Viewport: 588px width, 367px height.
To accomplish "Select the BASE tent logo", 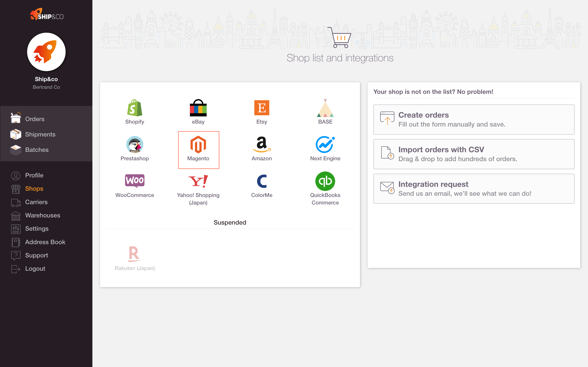I will [x=325, y=108].
